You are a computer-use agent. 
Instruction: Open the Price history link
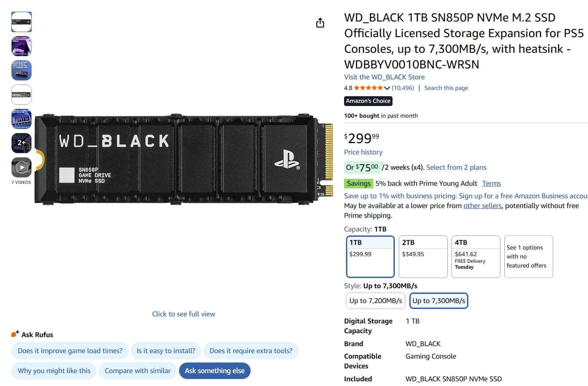(x=363, y=152)
